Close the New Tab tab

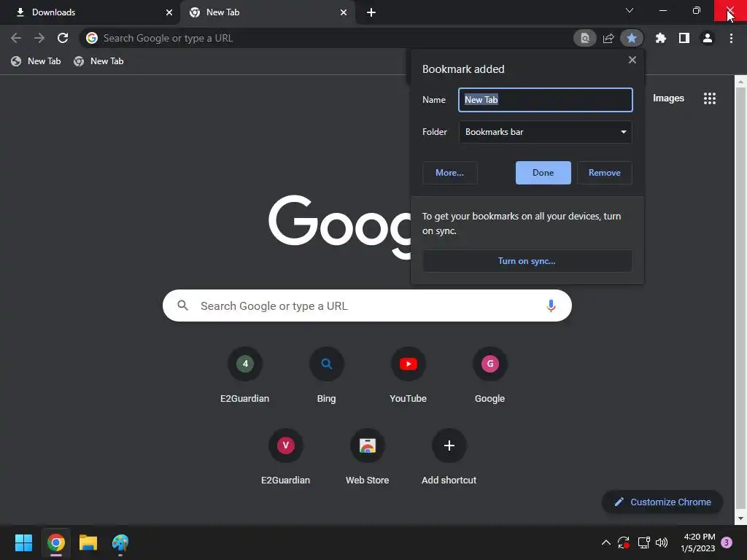point(344,12)
